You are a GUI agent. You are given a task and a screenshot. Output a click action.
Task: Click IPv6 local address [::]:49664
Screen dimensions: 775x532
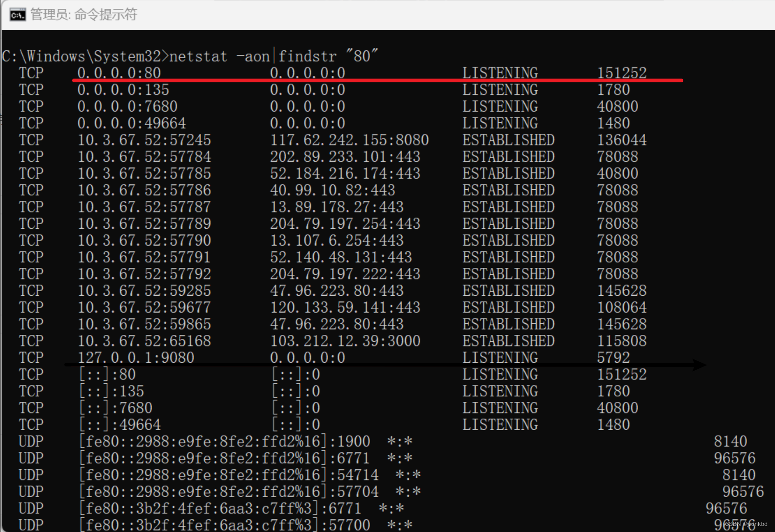coord(120,425)
